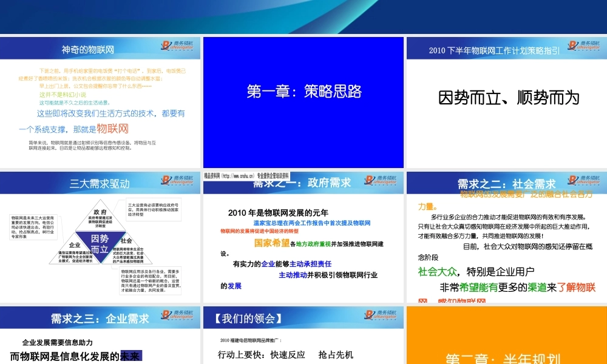Click the orange words 国家希望
Image resolution: width=607 pixels, height=364 pixels.
[x=272, y=243]
